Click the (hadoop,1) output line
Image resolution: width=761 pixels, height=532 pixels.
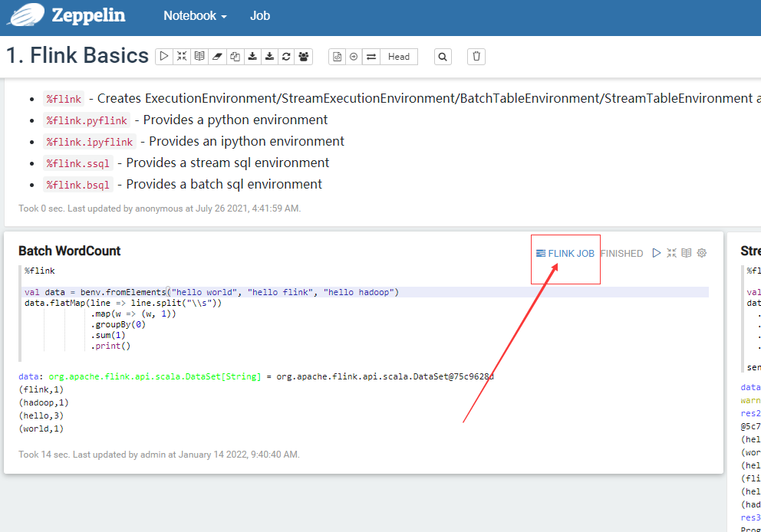point(44,402)
